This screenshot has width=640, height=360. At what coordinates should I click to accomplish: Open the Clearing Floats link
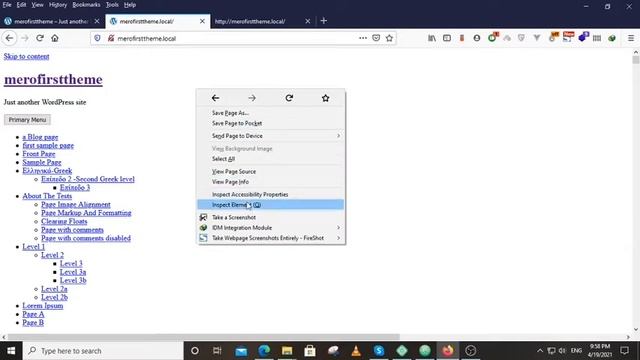(x=64, y=221)
